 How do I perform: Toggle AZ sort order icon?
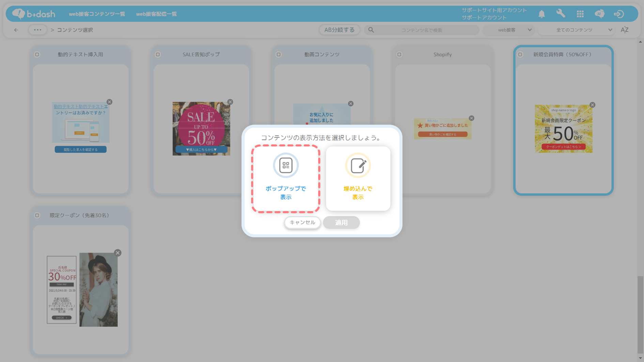click(624, 30)
